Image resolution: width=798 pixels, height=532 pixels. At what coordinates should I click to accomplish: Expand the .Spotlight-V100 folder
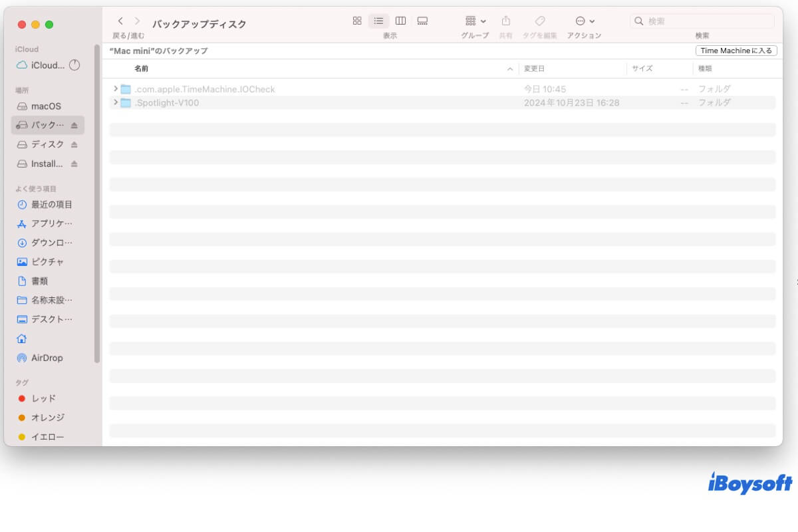coord(115,102)
